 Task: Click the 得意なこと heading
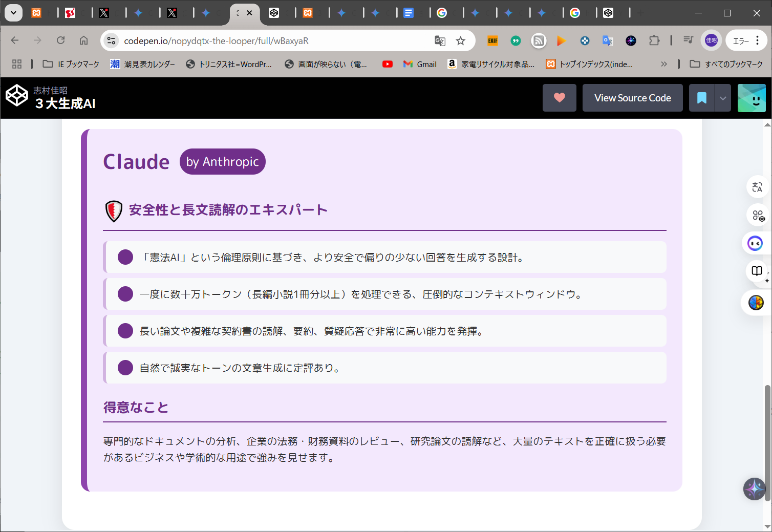click(x=136, y=407)
